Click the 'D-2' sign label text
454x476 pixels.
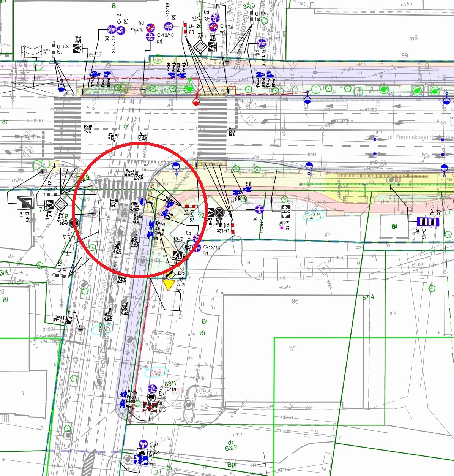pyautogui.click(x=181, y=274)
